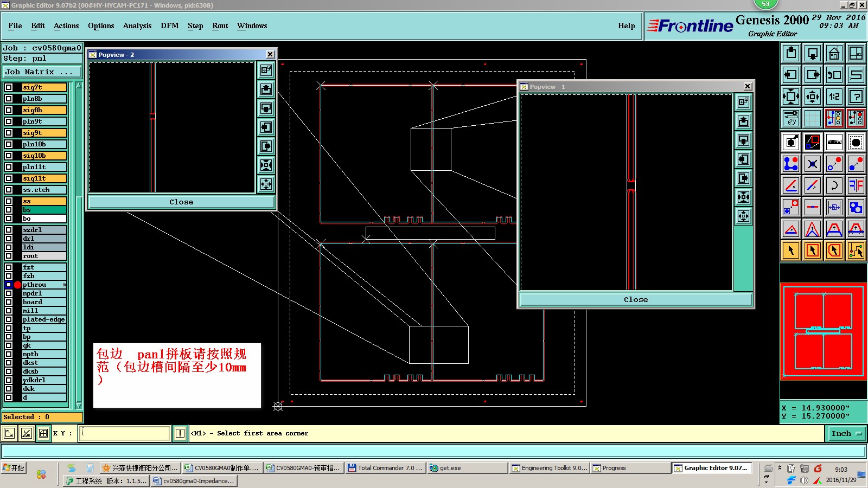Select the blue X intersection tool icon
Screen dimensions: 868x488
[813, 164]
